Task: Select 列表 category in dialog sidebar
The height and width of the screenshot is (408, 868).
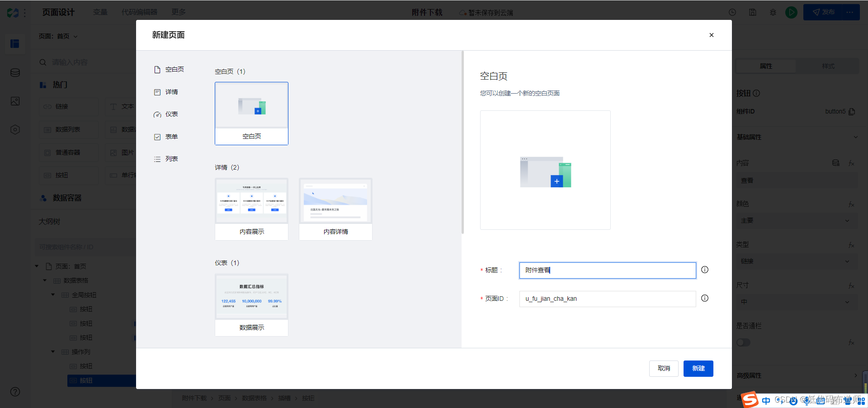Action: coord(166,159)
